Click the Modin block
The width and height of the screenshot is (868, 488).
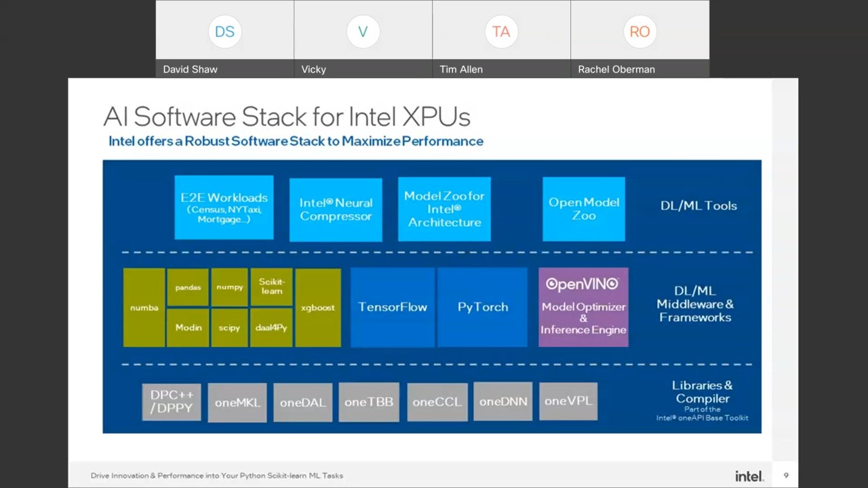coord(188,328)
